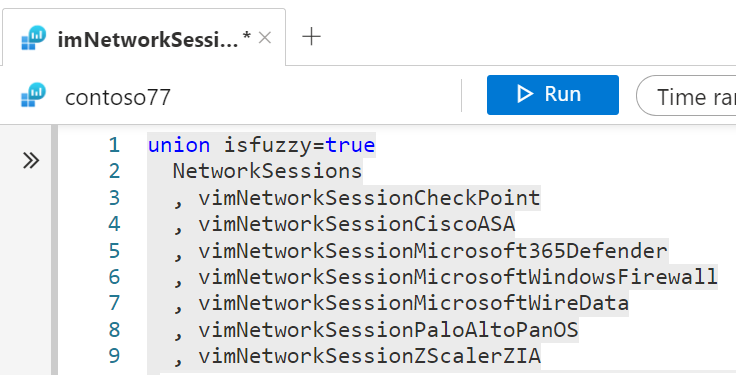Click the Log Analytics icon on the tab
The image size is (736, 375).
[34, 38]
